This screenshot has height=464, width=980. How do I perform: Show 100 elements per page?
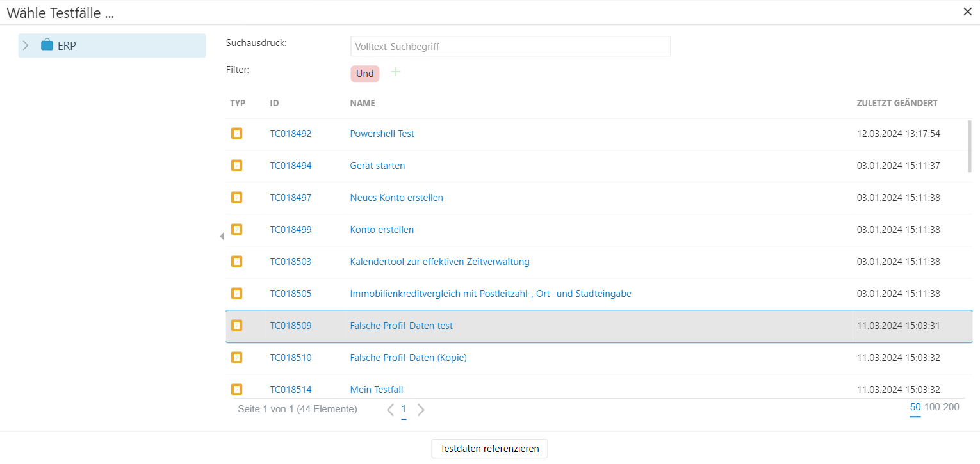(932, 407)
